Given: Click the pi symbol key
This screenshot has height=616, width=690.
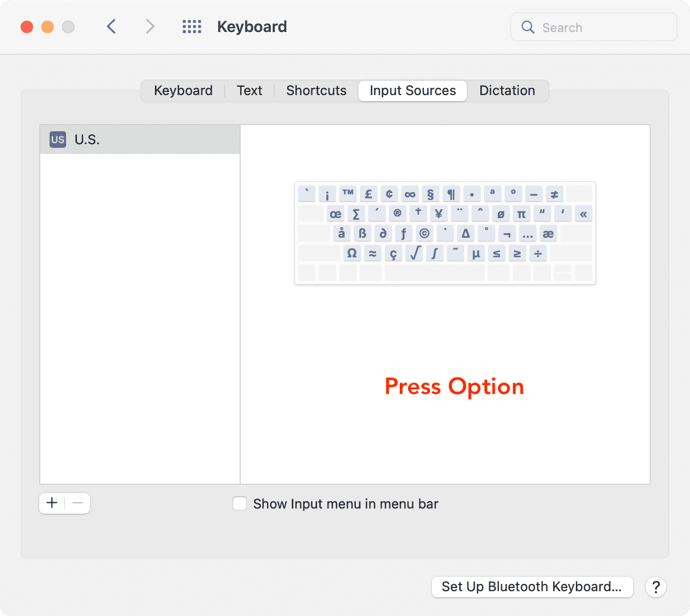Looking at the screenshot, I should [521, 214].
